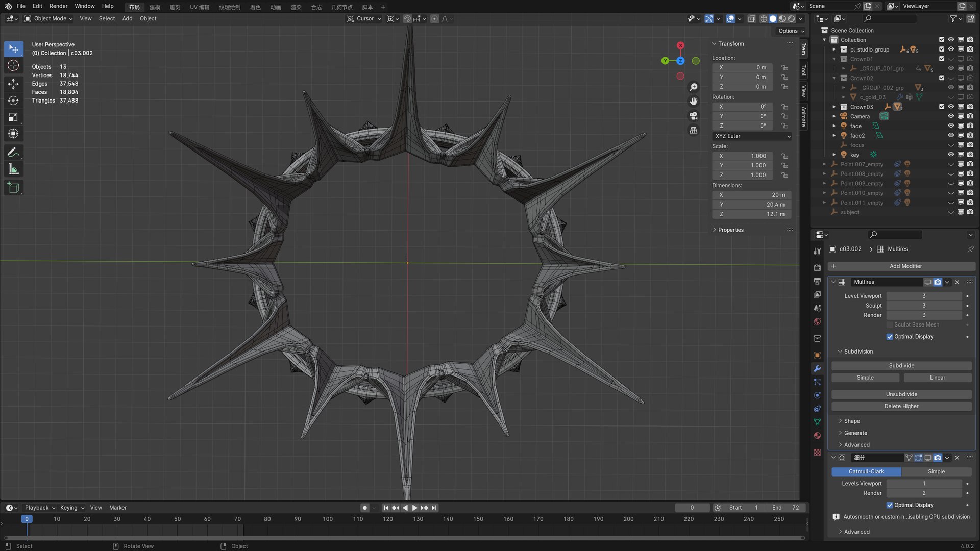Open the XYZ Euler rotation mode dropdown
Viewport: 980px width, 551px height.
[x=752, y=136]
